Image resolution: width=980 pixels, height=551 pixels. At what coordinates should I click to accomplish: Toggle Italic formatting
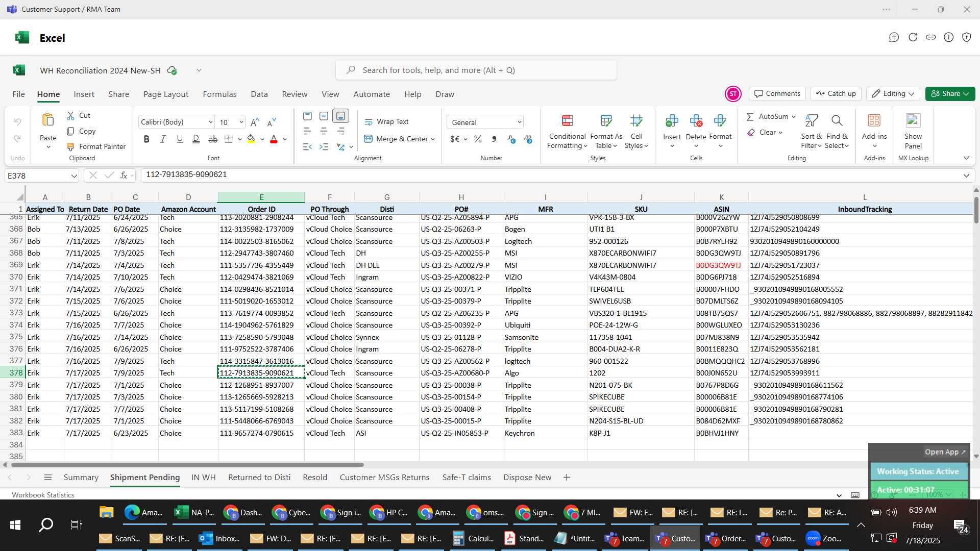click(x=163, y=139)
